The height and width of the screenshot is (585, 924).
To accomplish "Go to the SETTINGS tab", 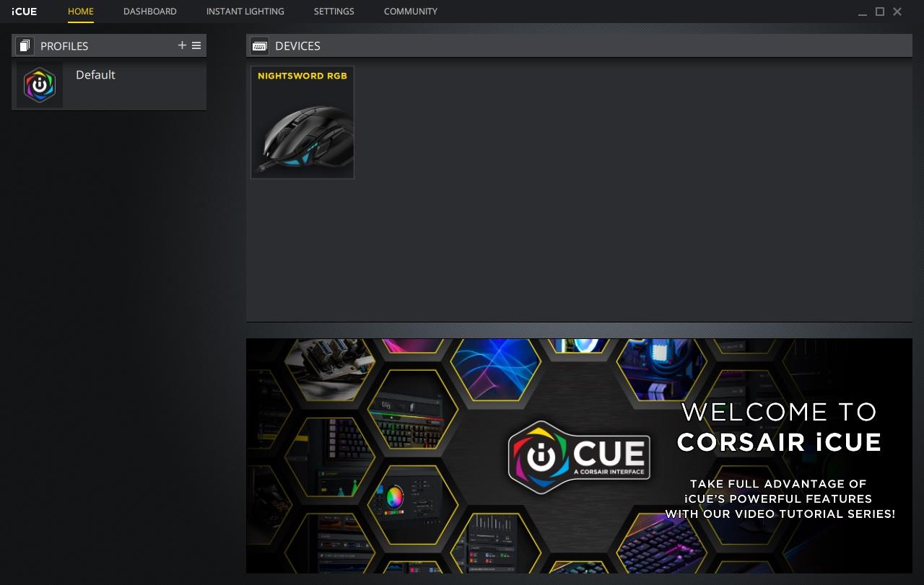I will click(x=334, y=12).
